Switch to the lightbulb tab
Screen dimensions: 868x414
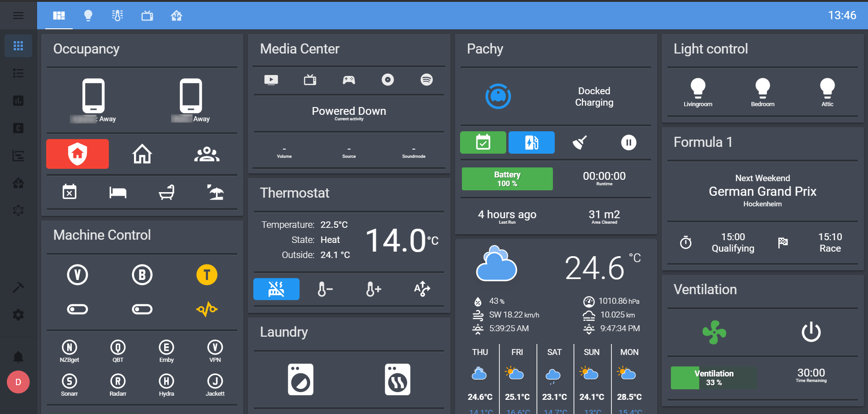coord(88,15)
